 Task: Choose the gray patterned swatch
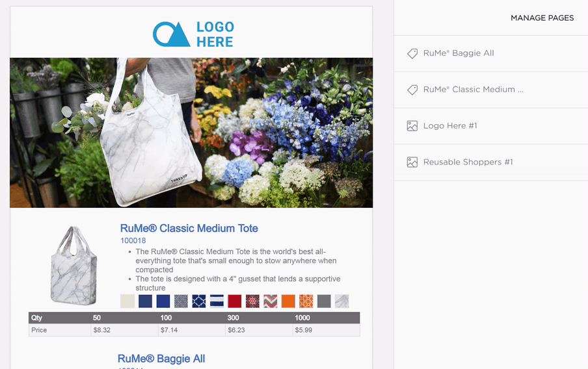tap(181, 301)
